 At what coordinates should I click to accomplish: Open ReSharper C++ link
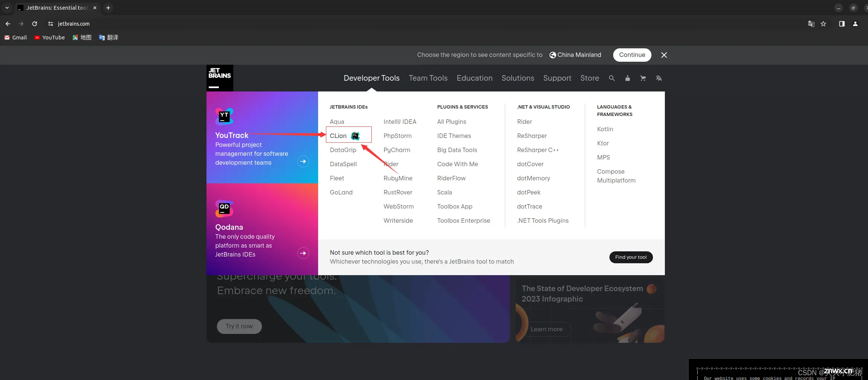[538, 150]
